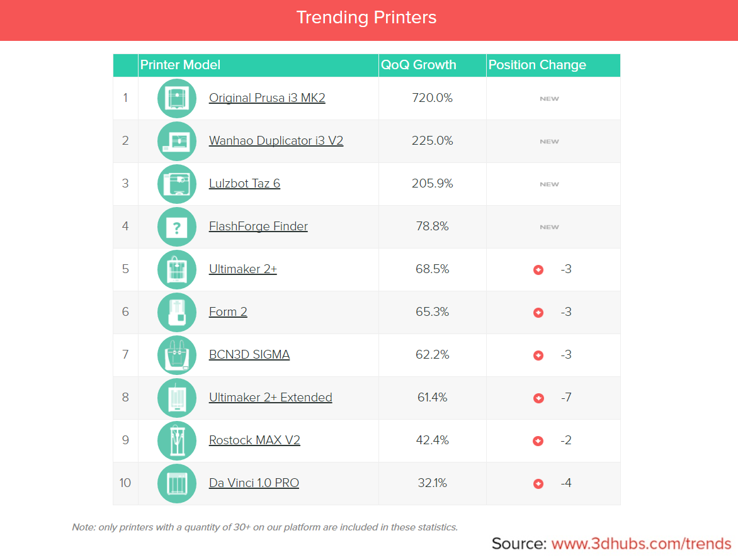The height and width of the screenshot is (560, 738).
Task: Click the Original Prusa i3 MK2 printer icon
Action: click(177, 98)
